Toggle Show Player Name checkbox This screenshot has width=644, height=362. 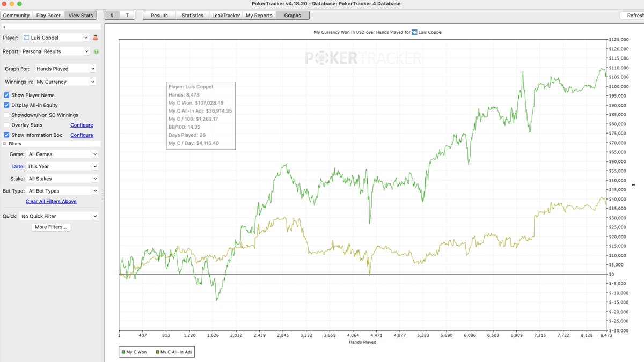pos(6,95)
